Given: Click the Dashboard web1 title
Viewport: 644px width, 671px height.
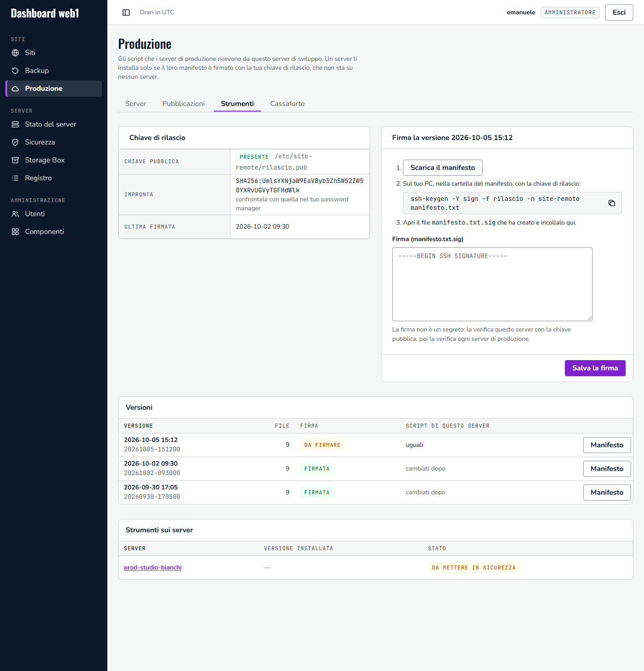Looking at the screenshot, I should (x=45, y=13).
